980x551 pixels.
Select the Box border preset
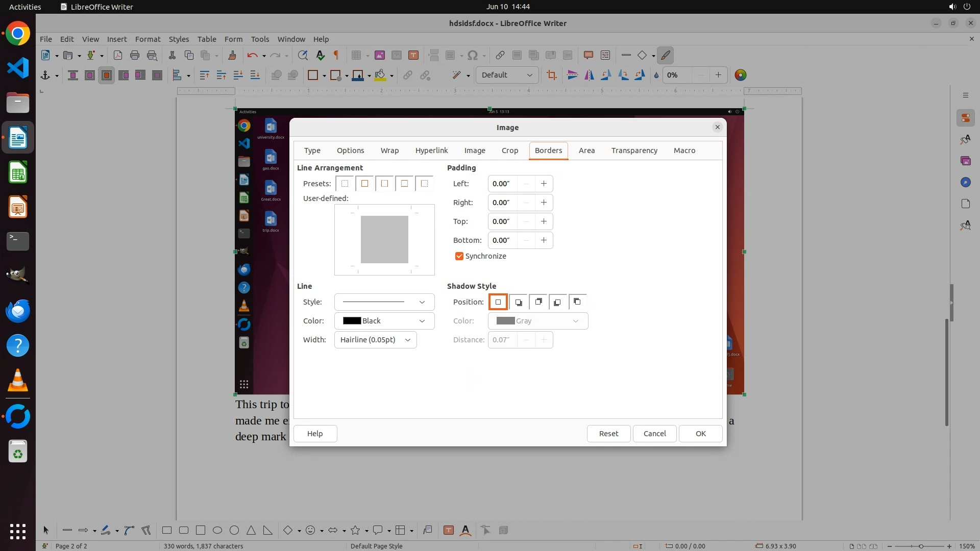pos(364,184)
